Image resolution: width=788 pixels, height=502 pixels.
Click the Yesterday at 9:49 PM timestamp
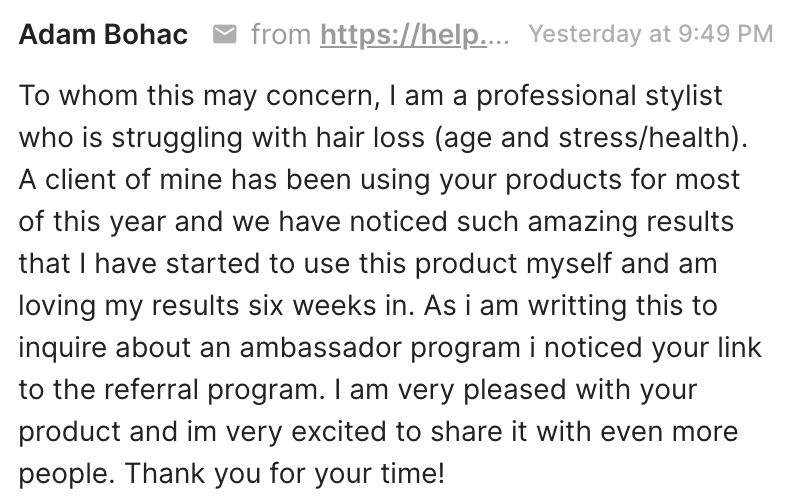(651, 34)
